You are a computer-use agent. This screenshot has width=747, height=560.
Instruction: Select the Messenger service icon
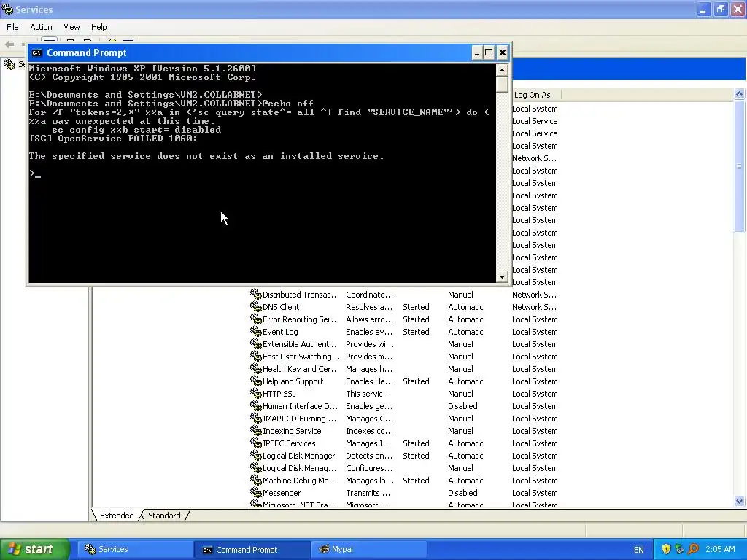pyautogui.click(x=256, y=492)
